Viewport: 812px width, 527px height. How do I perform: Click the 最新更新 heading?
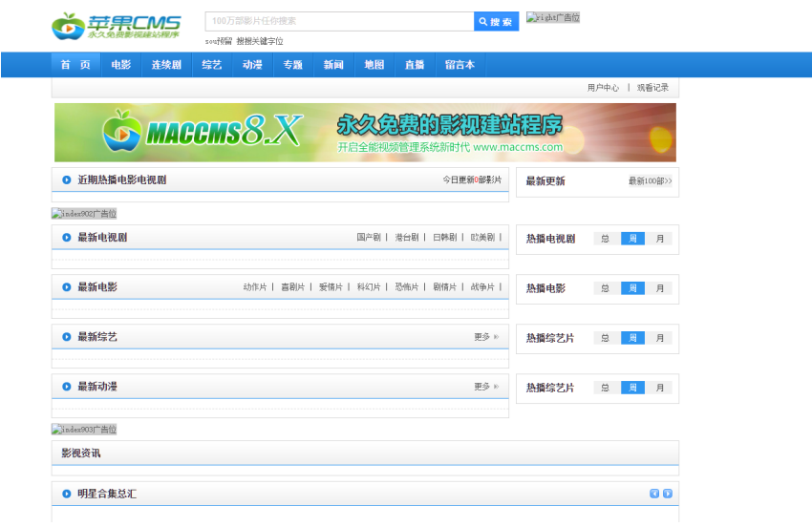pos(545,181)
